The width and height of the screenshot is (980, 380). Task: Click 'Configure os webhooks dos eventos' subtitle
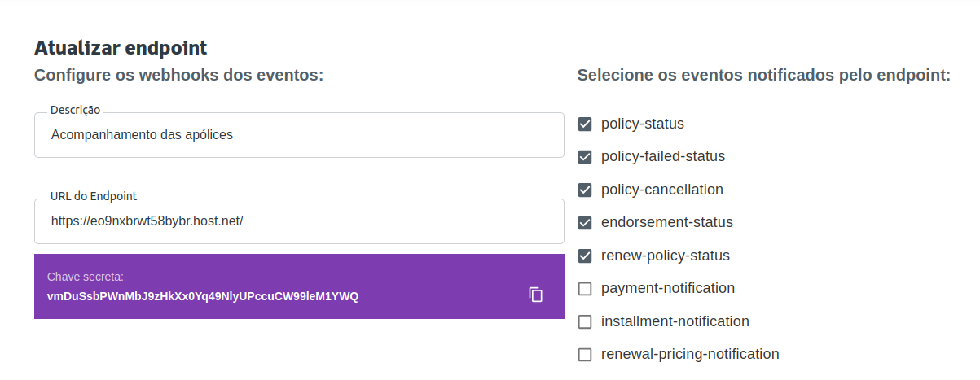pyautogui.click(x=179, y=76)
